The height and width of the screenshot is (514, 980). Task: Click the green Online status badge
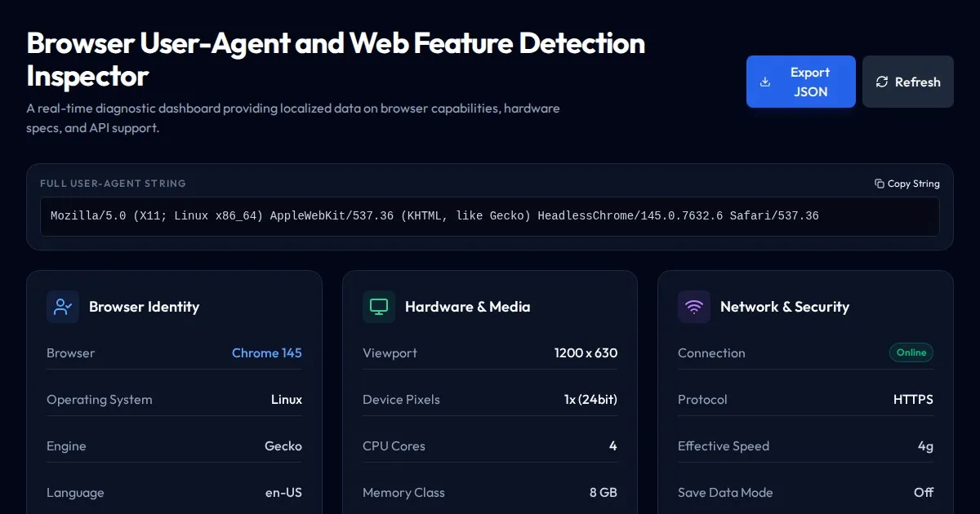coord(911,352)
